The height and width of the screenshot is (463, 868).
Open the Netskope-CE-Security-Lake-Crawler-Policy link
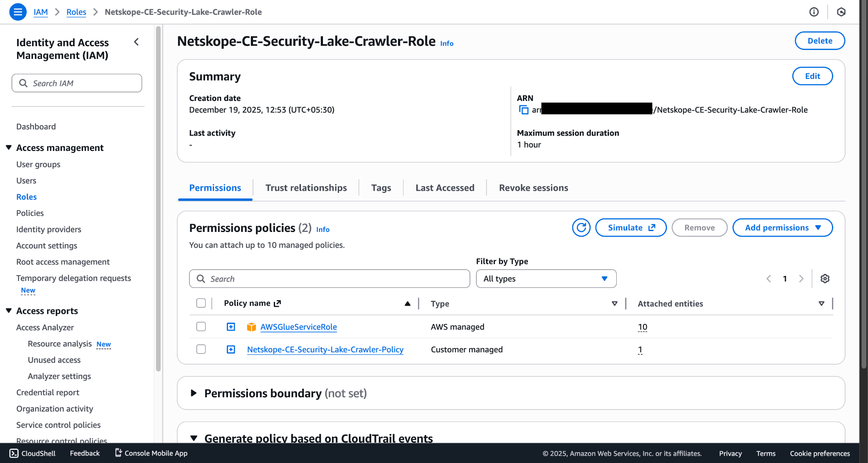pyautogui.click(x=325, y=349)
